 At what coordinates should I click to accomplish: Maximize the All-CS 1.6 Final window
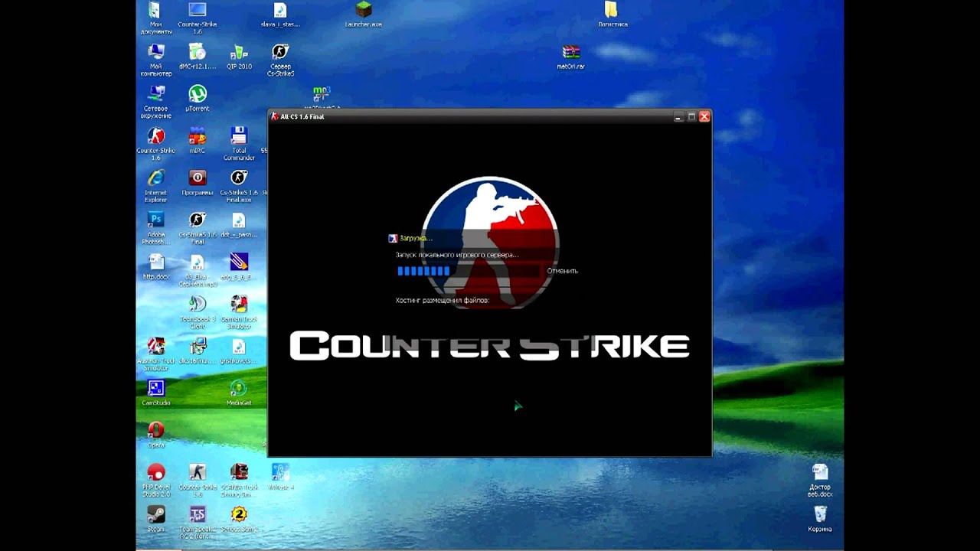[x=691, y=116]
